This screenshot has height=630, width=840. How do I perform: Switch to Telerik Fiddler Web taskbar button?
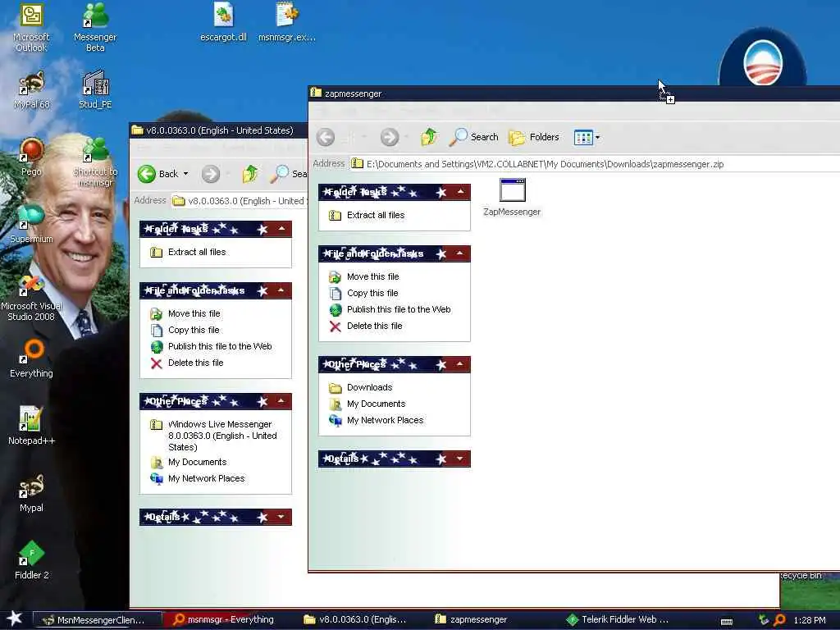click(620, 620)
